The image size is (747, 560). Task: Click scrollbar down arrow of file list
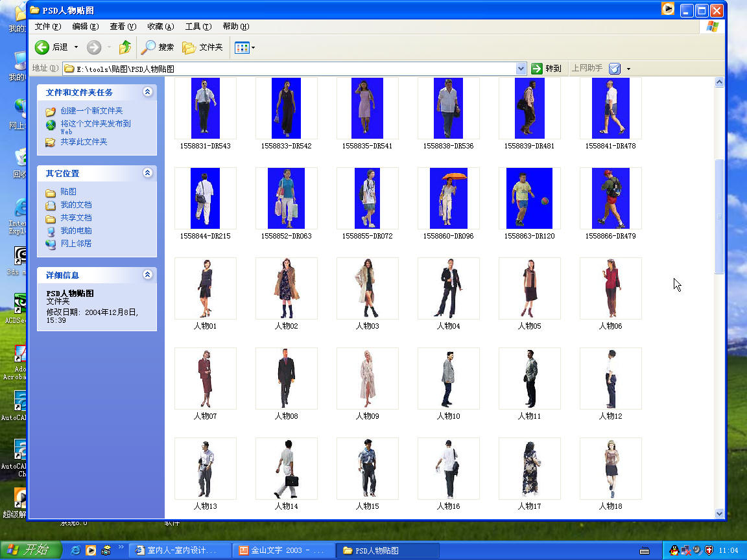point(719,513)
